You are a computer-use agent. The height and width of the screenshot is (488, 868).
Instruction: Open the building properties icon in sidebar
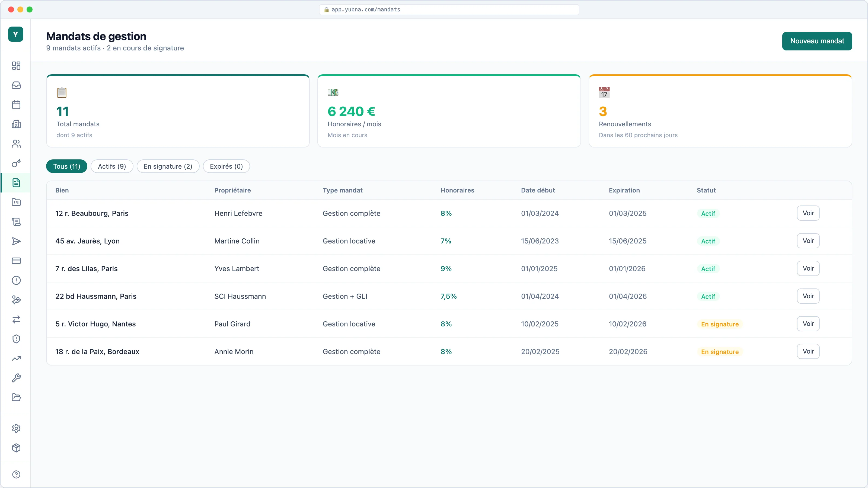click(16, 124)
